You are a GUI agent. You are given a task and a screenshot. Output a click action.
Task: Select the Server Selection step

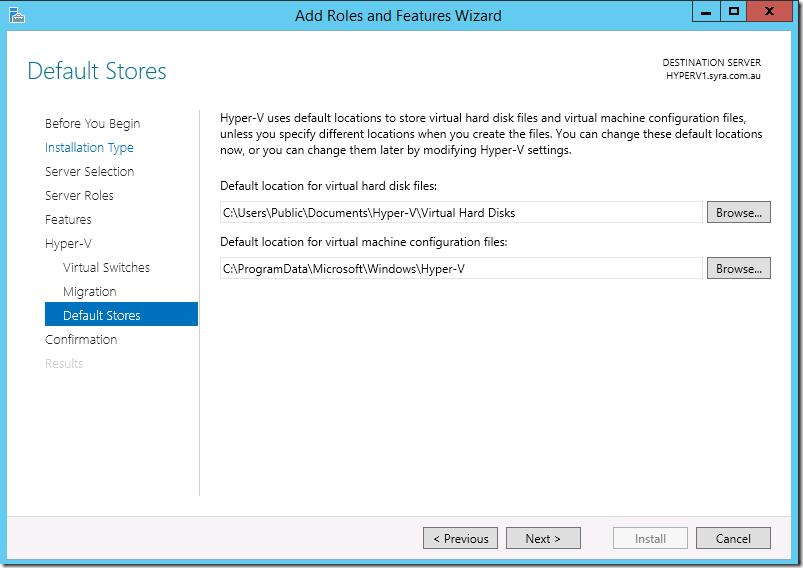tap(89, 172)
